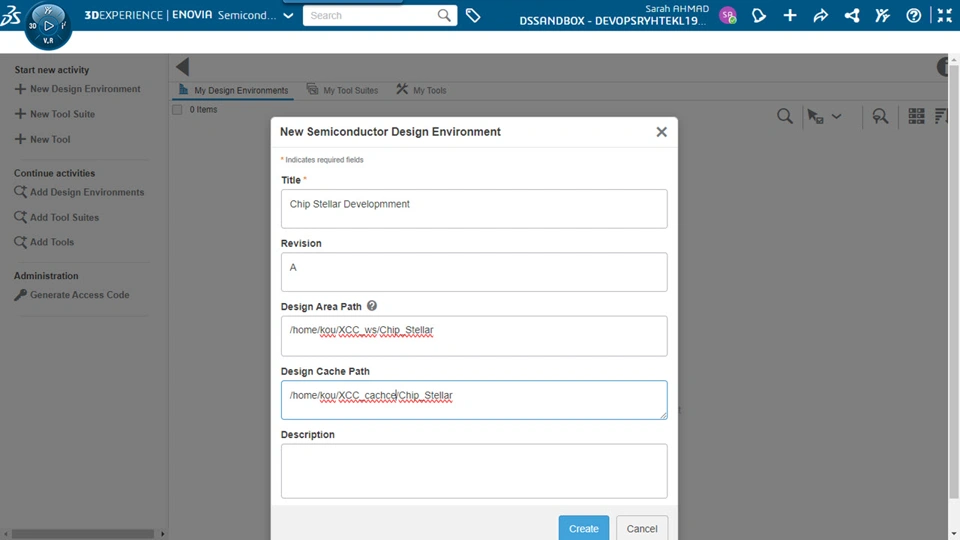Click the list search magnifier icon
Viewport: 960px width, 540px height.
tap(784, 116)
